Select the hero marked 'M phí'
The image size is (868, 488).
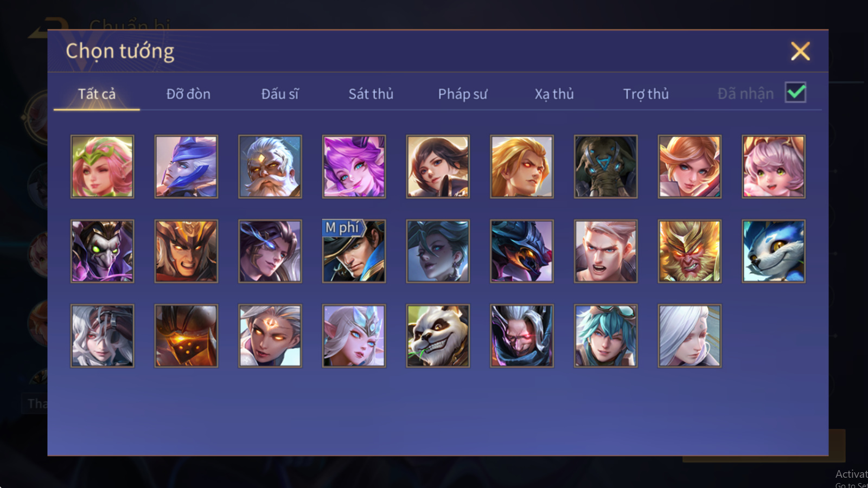pos(354,251)
